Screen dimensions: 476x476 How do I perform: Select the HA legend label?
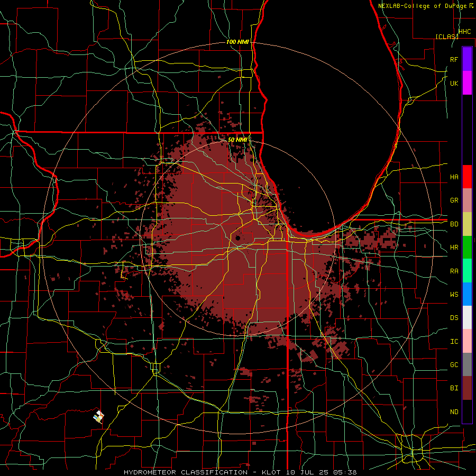click(454, 177)
